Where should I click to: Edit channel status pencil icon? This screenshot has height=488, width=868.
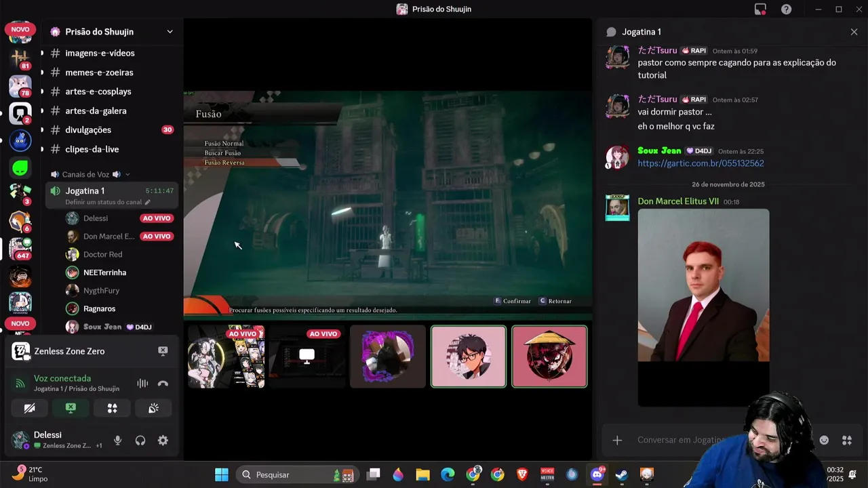tap(147, 202)
